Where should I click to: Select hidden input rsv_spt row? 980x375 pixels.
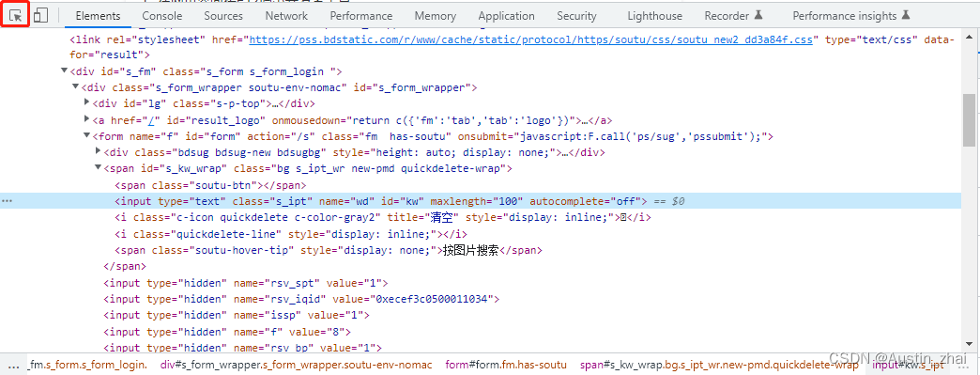(x=246, y=282)
